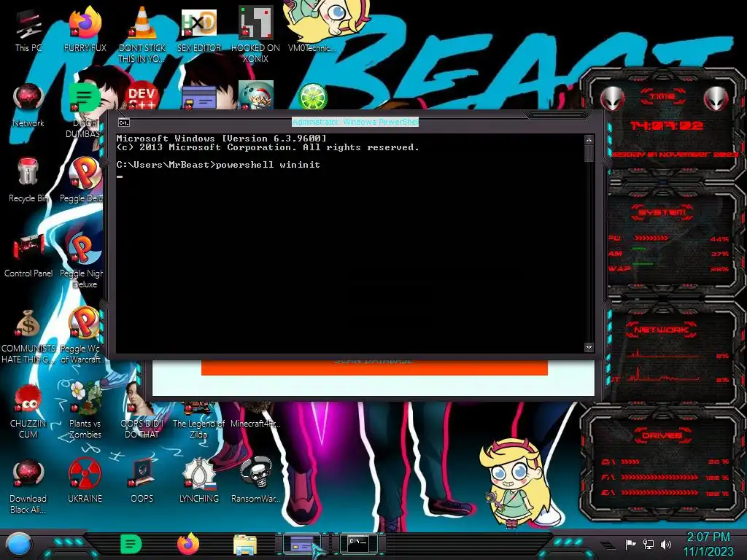Click the DRIVES gadget header
Viewport: 747px width, 560px height.
pyautogui.click(x=662, y=435)
